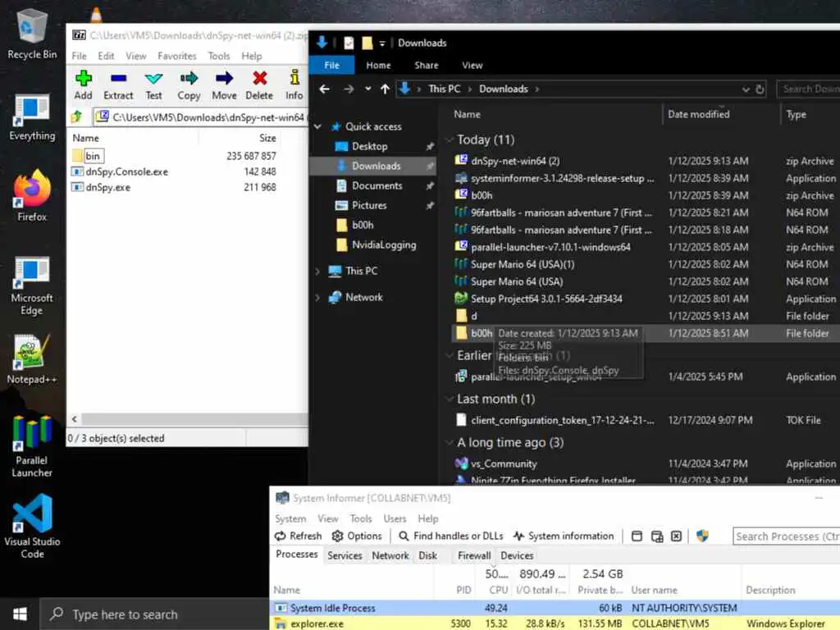This screenshot has height=630, width=840.
Task: Go up one folder in 7-Zip
Action: pyautogui.click(x=76, y=116)
